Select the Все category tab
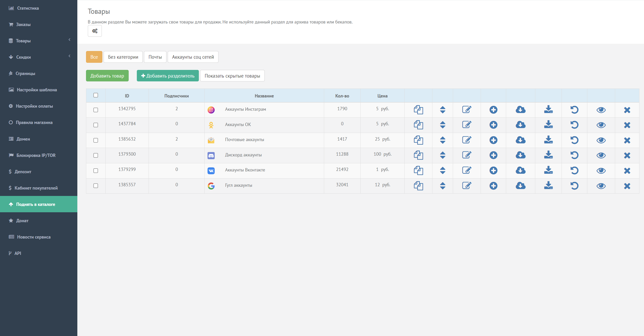644x336 pixels. point(94,57)
